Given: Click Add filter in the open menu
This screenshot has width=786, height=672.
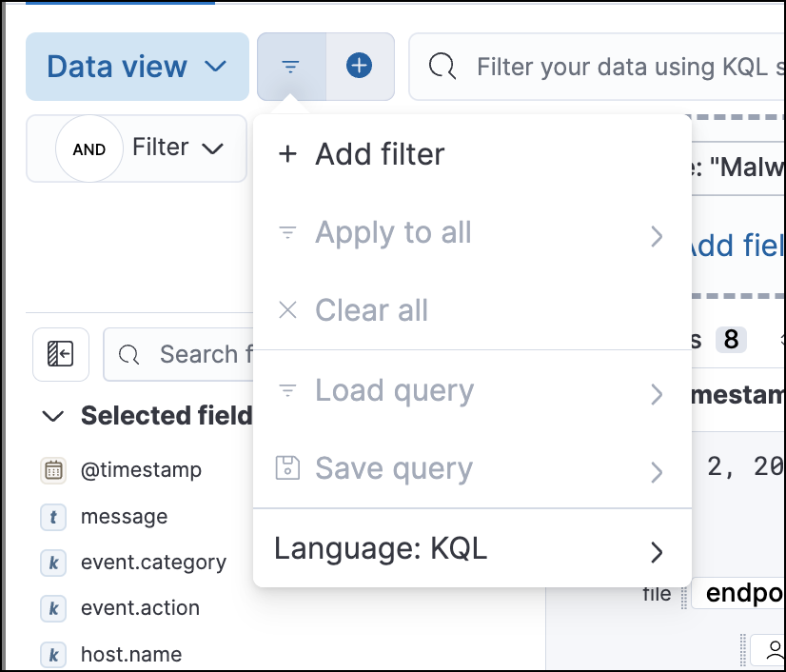Looking at the screenshot, I should [x=379, y=154].
